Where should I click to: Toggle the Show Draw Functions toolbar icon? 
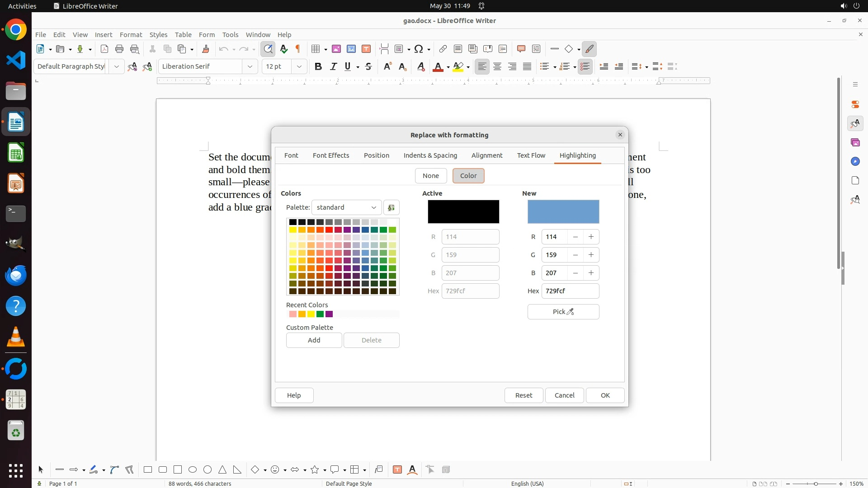(x=589, y=49)
